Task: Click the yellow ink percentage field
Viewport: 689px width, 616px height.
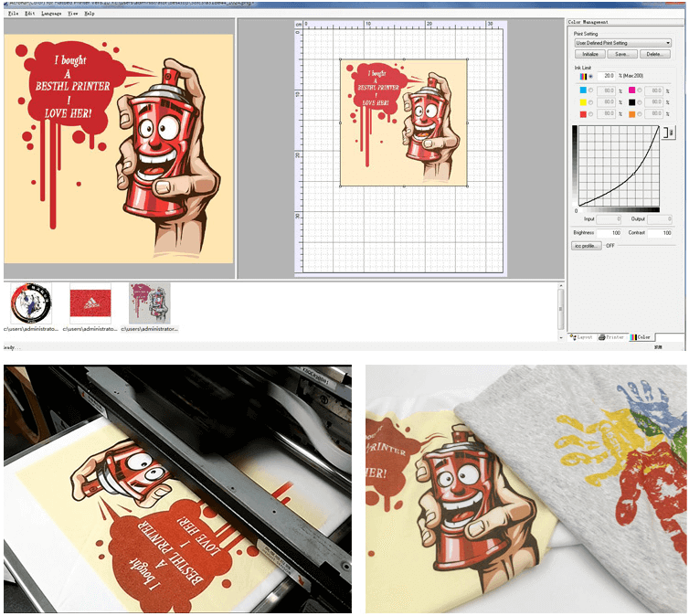Action: (607, 102)
